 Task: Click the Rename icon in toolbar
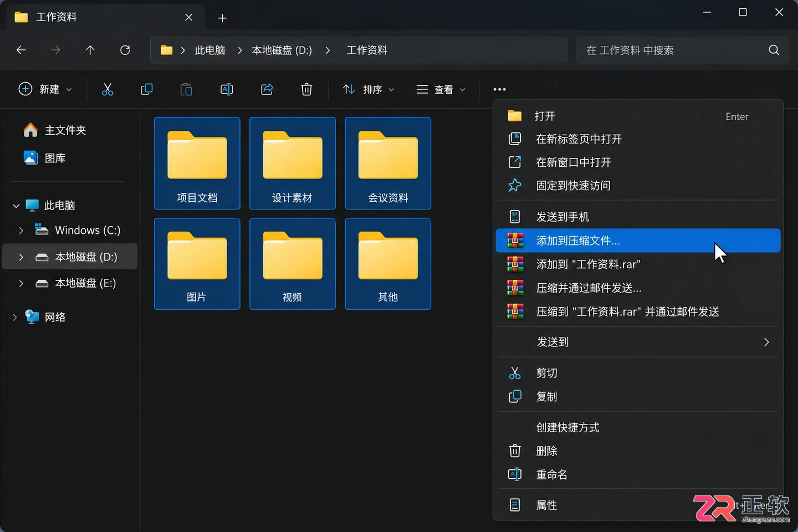point(227,89)
